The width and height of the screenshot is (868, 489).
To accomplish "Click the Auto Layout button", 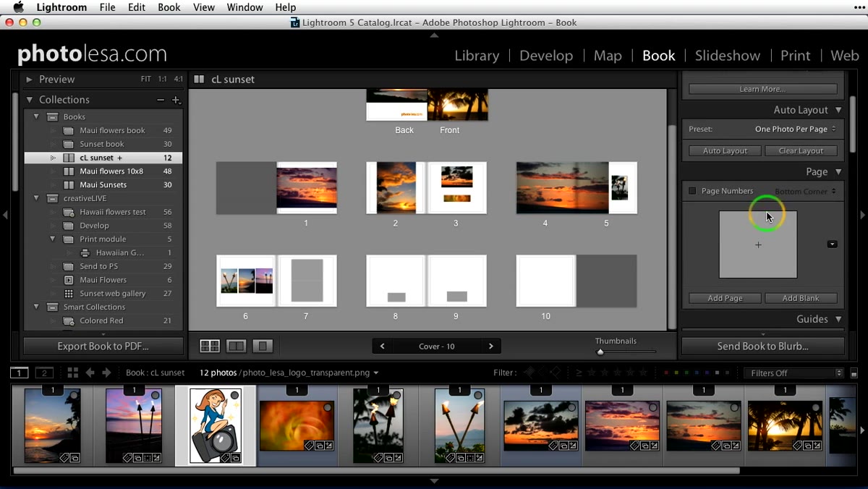I will [x=725, y=151].
